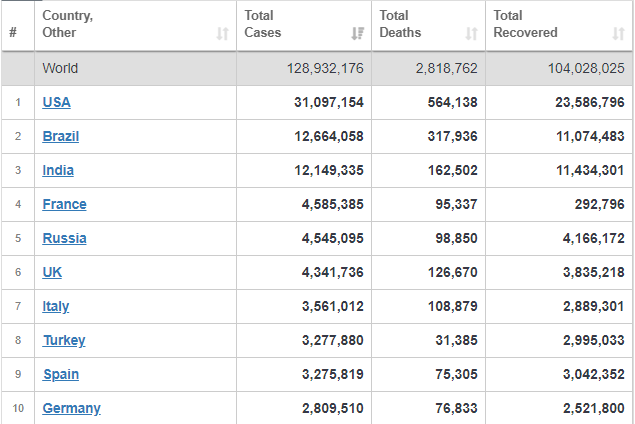Go to Spain's statistics link
635x424 pixels.
61,374
